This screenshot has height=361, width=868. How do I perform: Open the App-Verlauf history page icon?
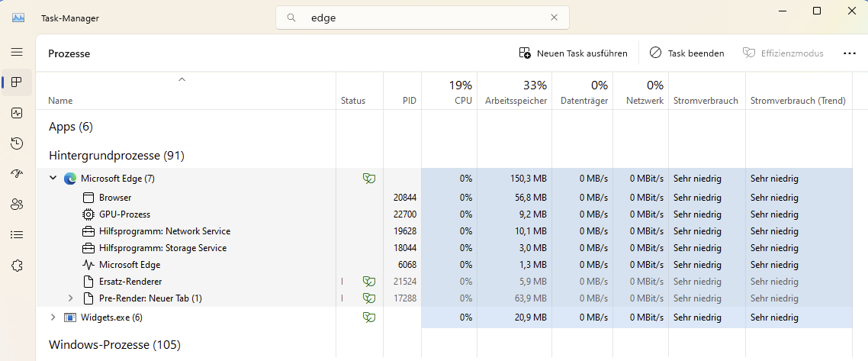click(x=17, y=143)
